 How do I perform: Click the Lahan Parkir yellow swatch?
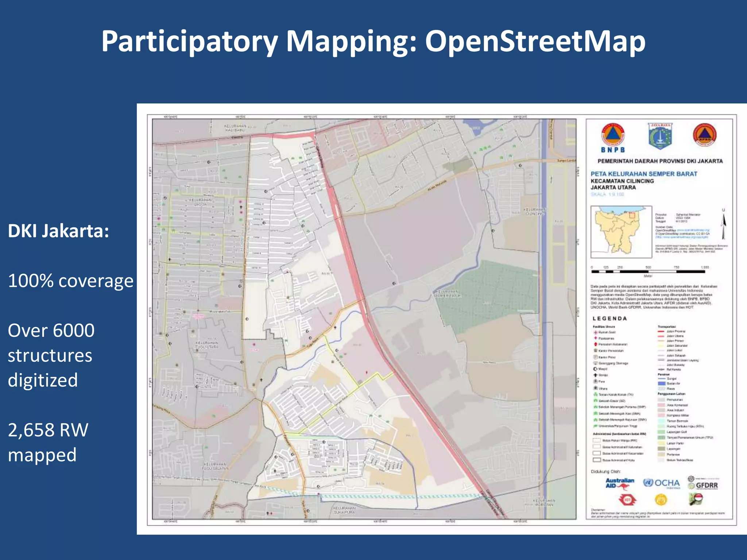click(661, 443)
